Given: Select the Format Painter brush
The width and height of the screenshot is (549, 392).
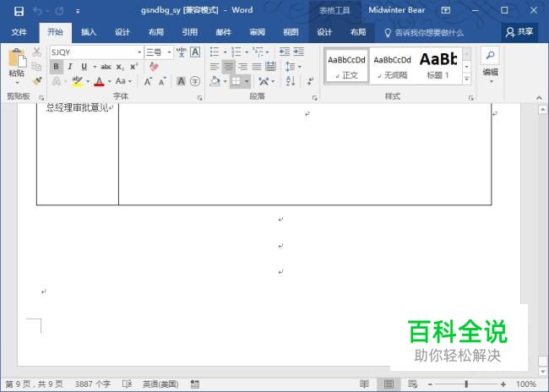Looking at the screenshot, I should coord(37,81).
